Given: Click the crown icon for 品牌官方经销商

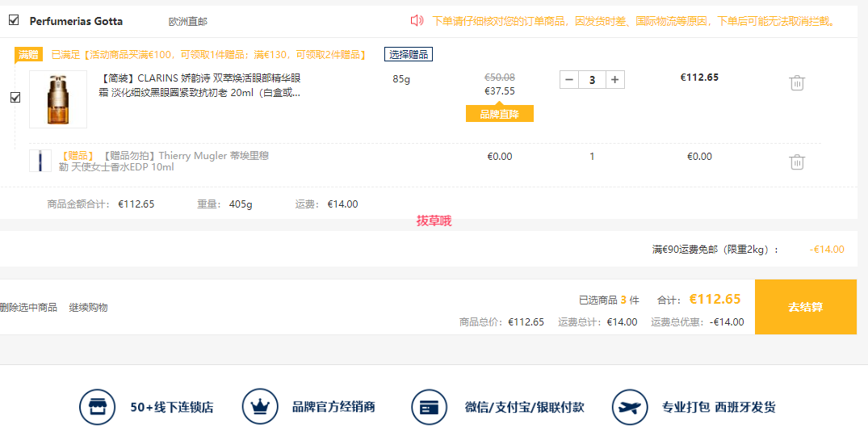Looking at the screenshot, I should (260, 407).
